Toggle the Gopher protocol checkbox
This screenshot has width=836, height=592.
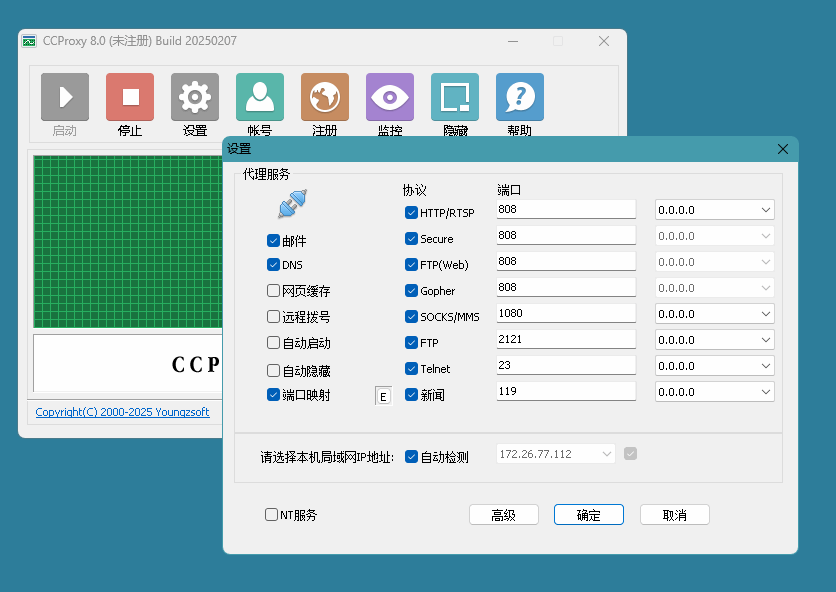(x=411, y=291)
